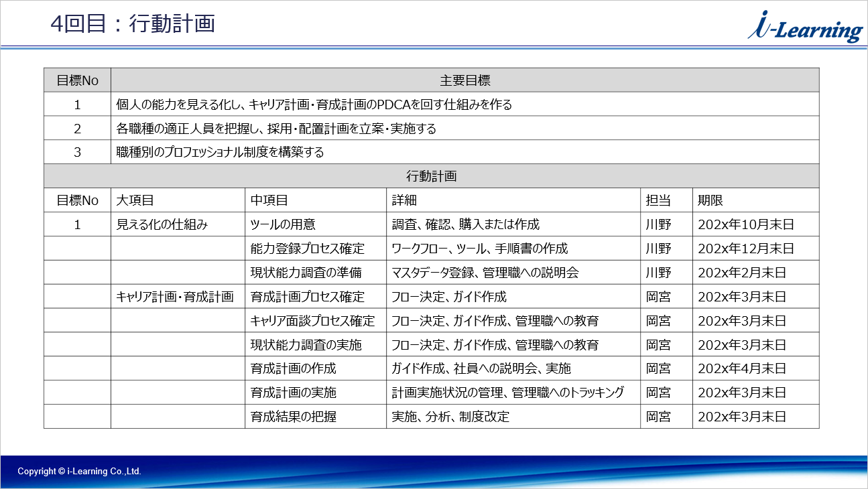Click the 見える化の仕組み cell
The width and height of the screenshot is (868, 489).
162,224
